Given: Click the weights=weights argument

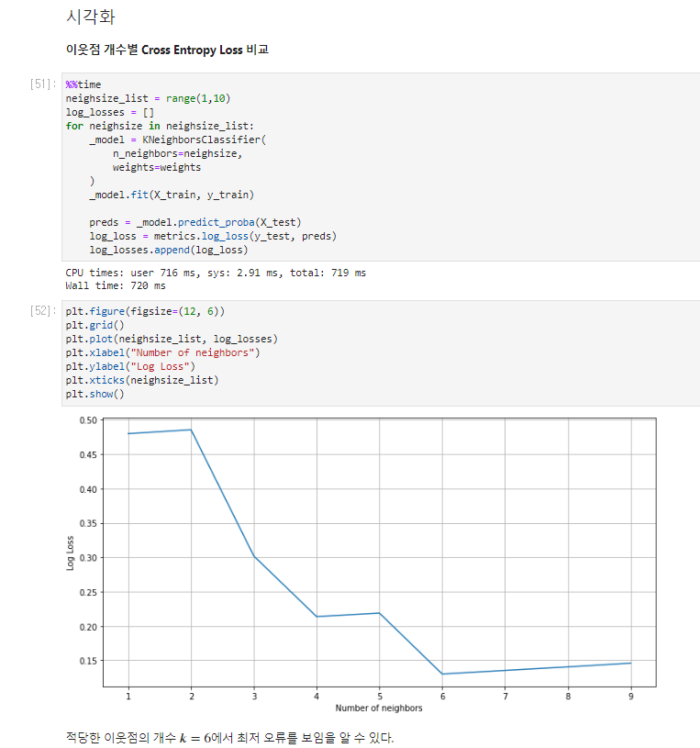Looking at the screenshot, I should pos(156,167).
